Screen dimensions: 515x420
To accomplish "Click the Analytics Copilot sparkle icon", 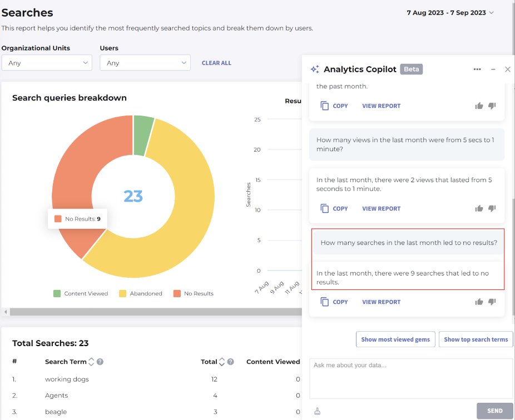I will [x=315, y=69].
